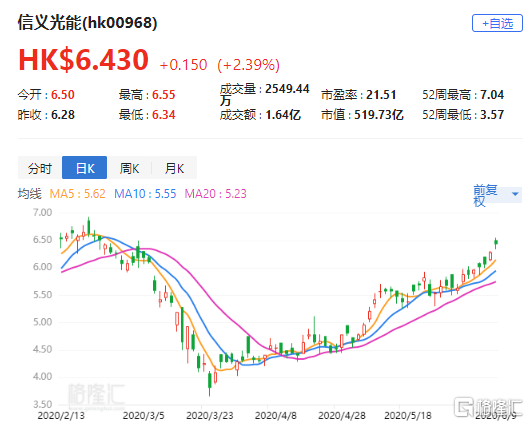Screen dimensions: 529x424
Task: Click the dropdown arrow beside 前复权
Action: tap(515, 194)
